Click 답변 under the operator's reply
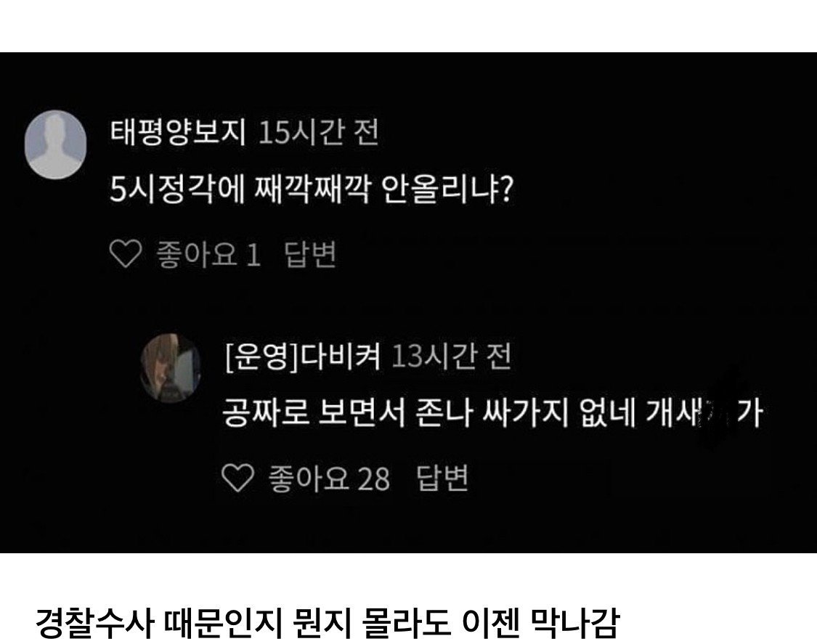The image size is (817, 644). click(x=442, y=478)
